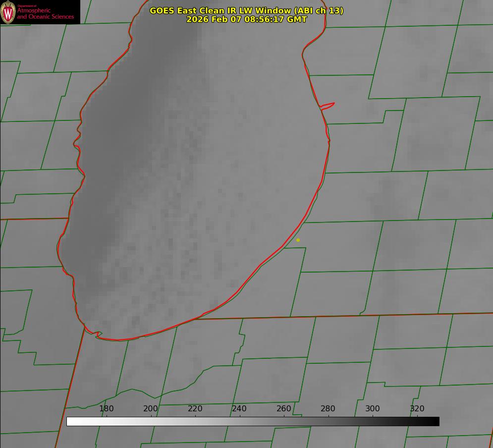
Task: Click the UW Atmospheric and Oceanic Sciences logo
Action: [40, 12]
